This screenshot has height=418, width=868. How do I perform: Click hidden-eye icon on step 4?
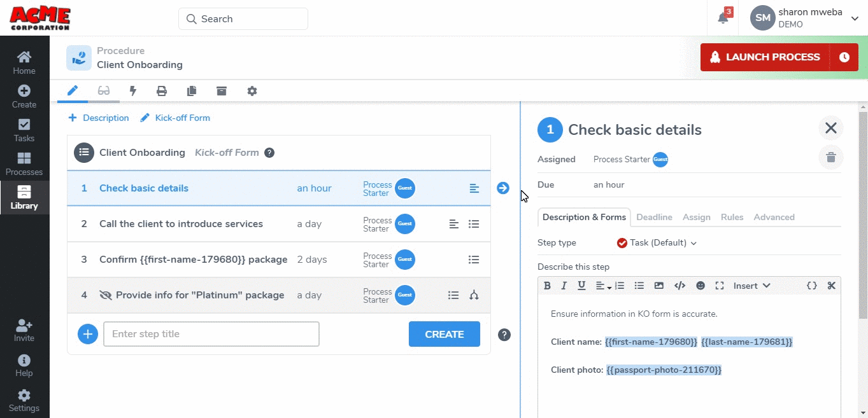pyautogui.click(x=106, y=295)
